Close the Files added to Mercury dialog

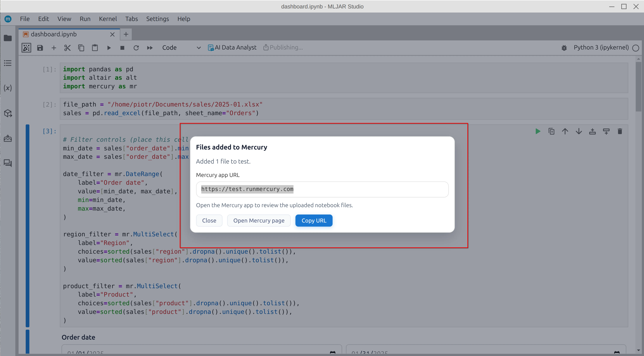(x=209, y=220)
